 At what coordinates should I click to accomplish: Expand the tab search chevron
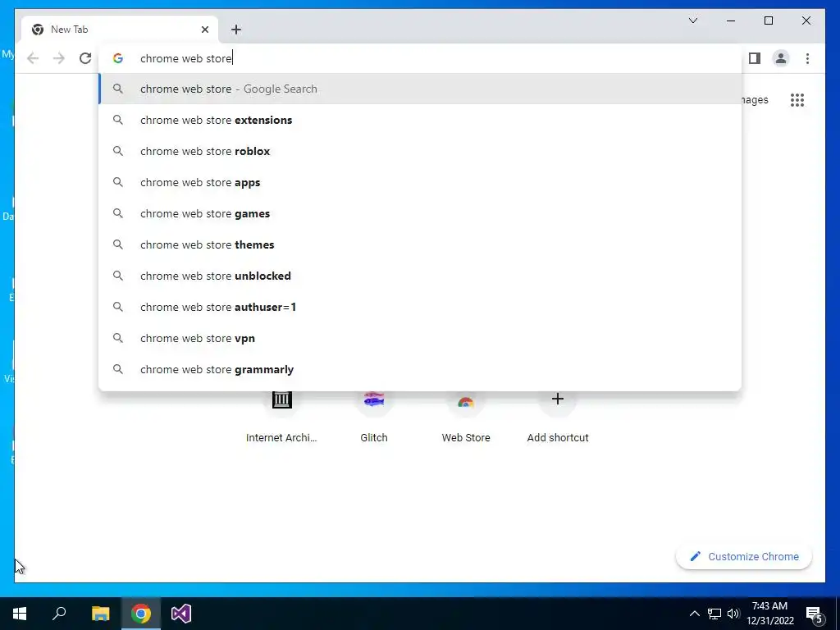coord(693,21)
